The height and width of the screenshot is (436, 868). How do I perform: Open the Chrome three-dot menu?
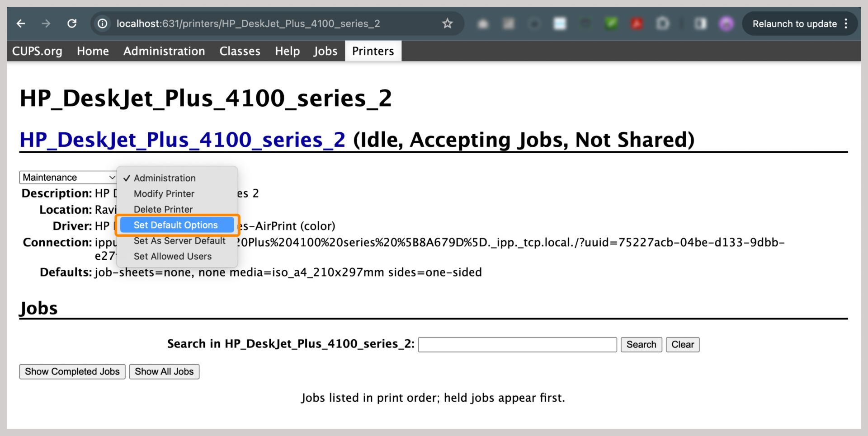tap(846, 23)
